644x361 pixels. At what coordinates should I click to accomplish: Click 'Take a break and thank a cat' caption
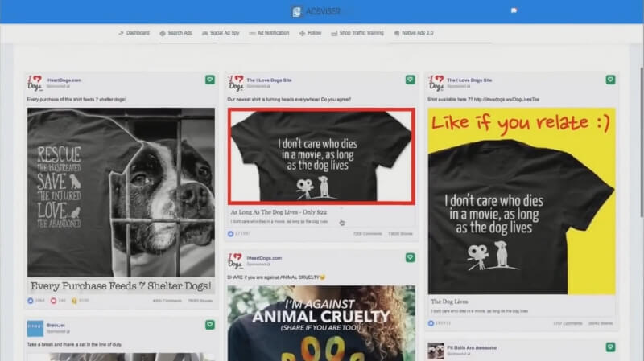pos(74,345)
